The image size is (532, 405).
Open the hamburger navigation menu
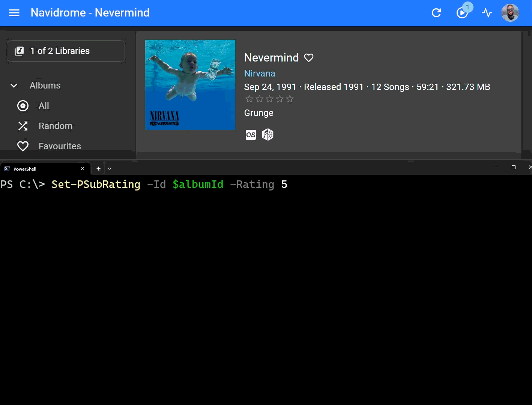pos(14,13)
